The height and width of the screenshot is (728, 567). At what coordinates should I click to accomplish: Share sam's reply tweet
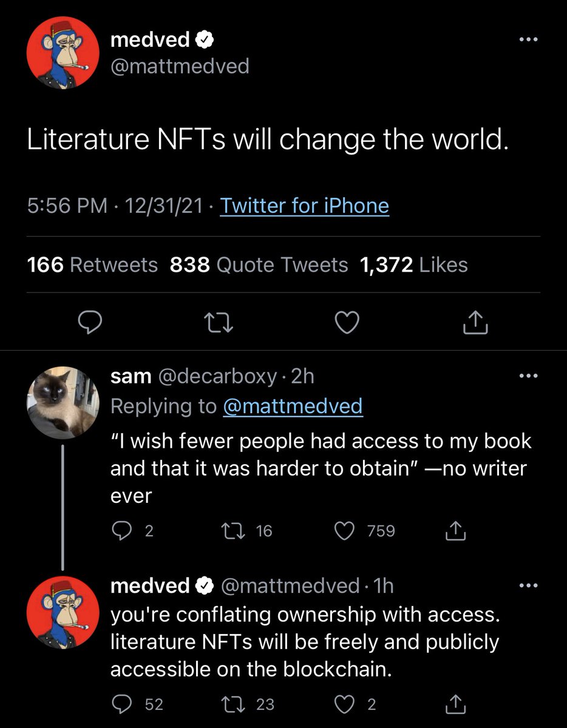(455, 531)
